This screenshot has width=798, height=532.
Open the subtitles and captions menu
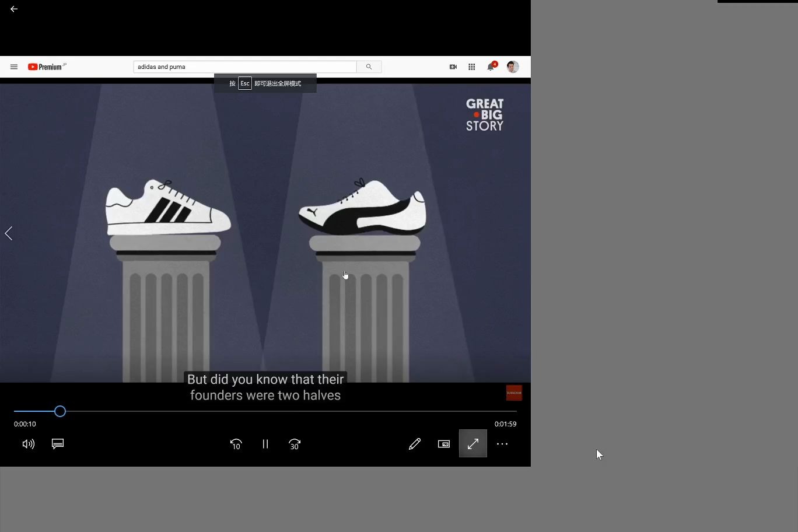pyautogui.click(x=58, y=444)
